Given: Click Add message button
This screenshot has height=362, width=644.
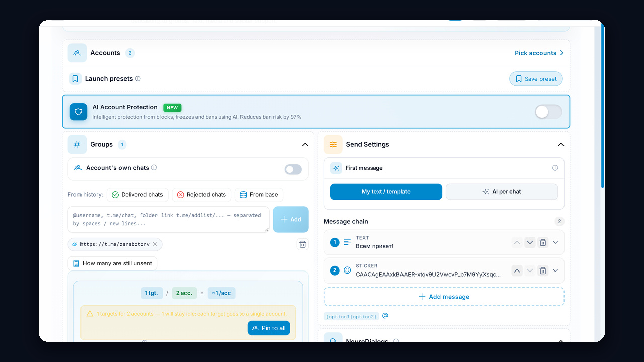Looking at the screenshot, I should [x=444, y=297].
